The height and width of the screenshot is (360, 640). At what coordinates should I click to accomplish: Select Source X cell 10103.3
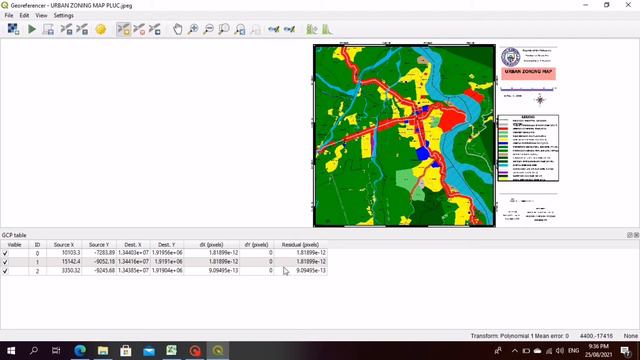click(64, 253)
